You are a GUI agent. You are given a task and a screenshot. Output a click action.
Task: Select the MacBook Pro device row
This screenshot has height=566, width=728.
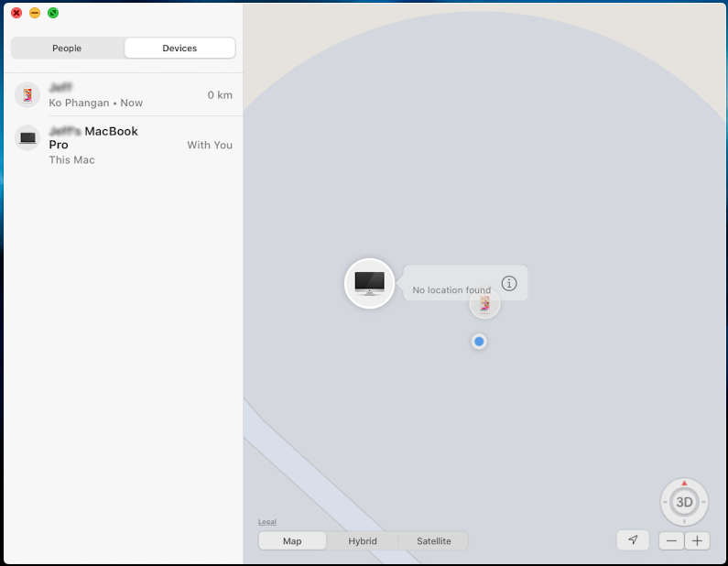[x=123, y=145]
